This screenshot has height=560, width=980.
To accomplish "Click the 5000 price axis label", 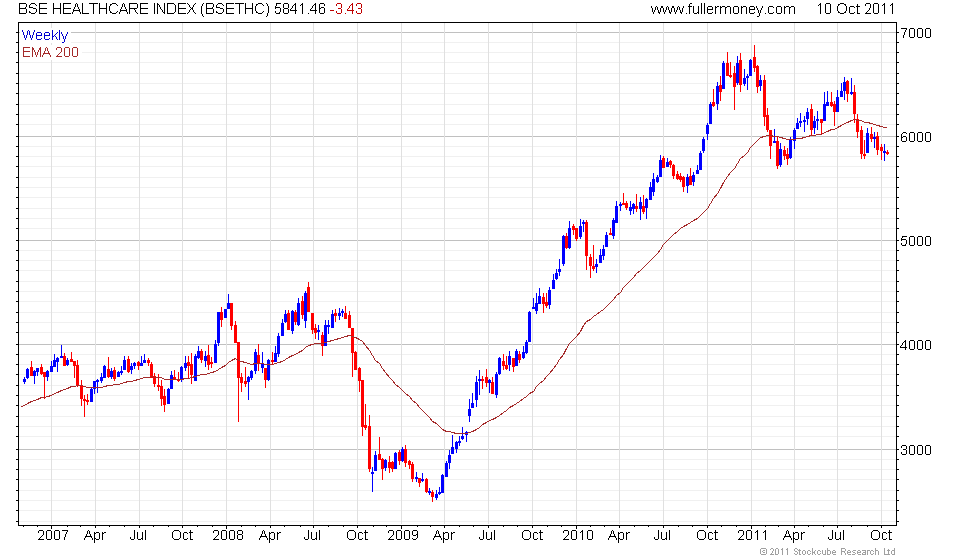I will [916, 241].
